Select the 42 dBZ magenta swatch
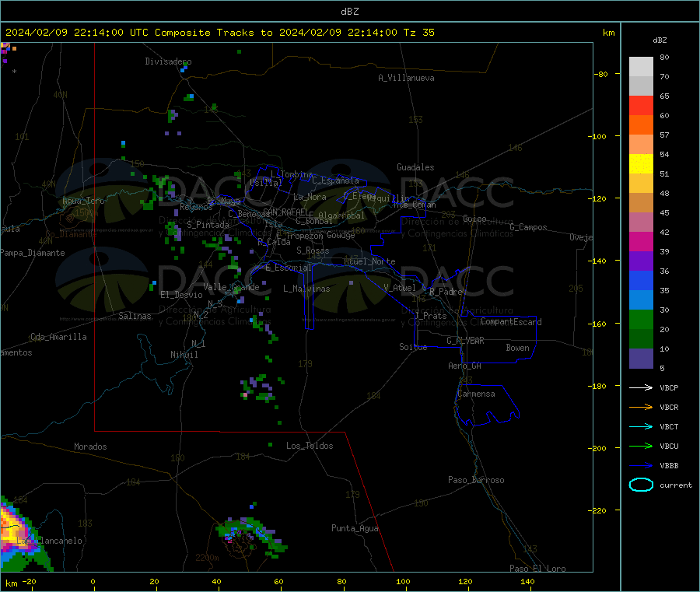This screenshot has height=592, width=700. click(641, 241)
